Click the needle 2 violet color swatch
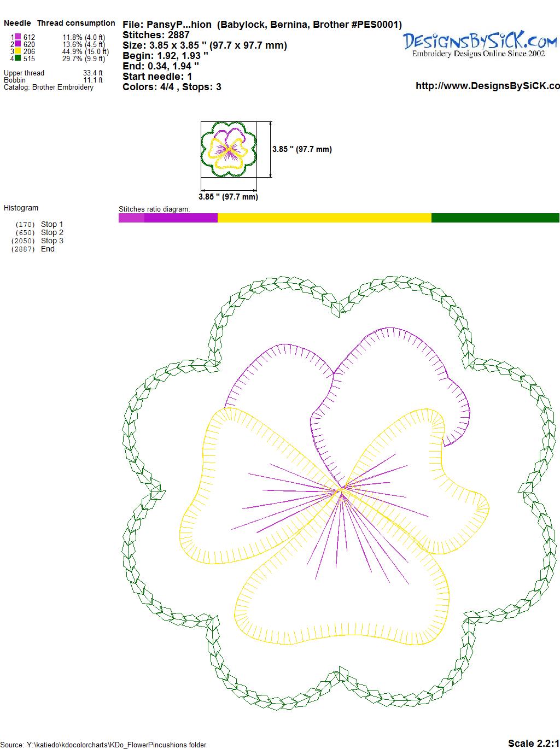This screenshot has height=749, width=560. pos(17,44)
